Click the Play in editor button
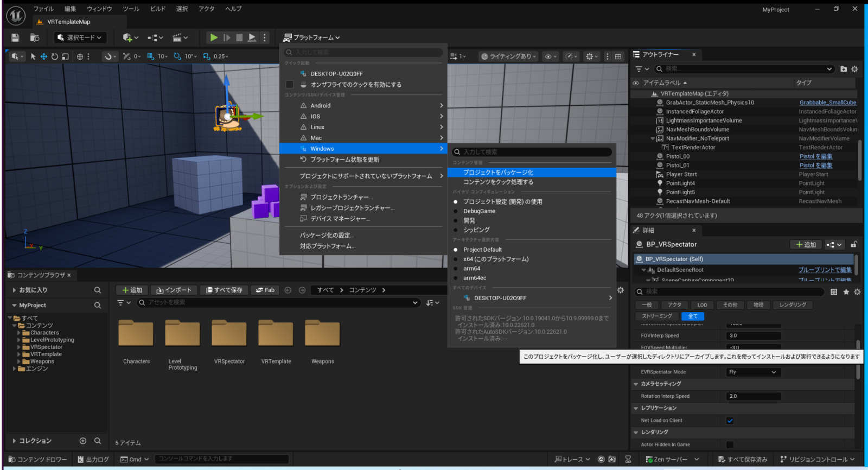868x470 pixels. point(214,37)
